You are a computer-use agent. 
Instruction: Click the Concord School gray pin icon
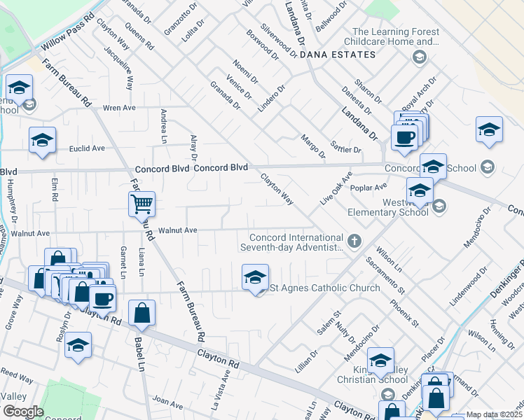pyautogui.click(x=488, y=167)
